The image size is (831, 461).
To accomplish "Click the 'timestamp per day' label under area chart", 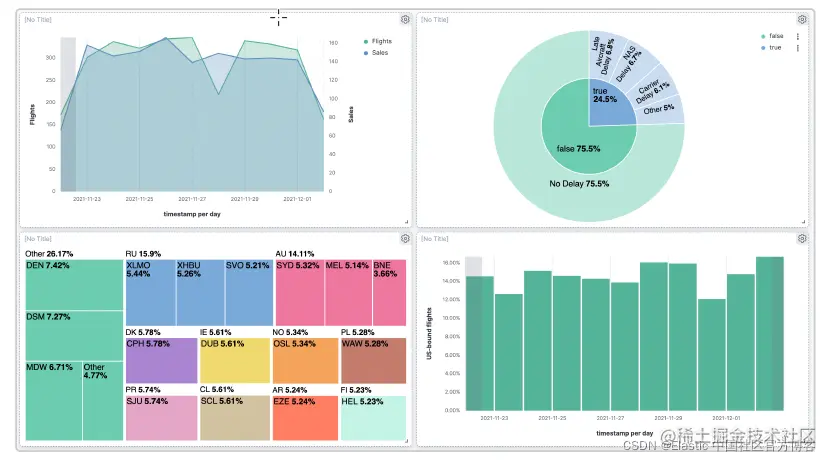I will point(192,214).
